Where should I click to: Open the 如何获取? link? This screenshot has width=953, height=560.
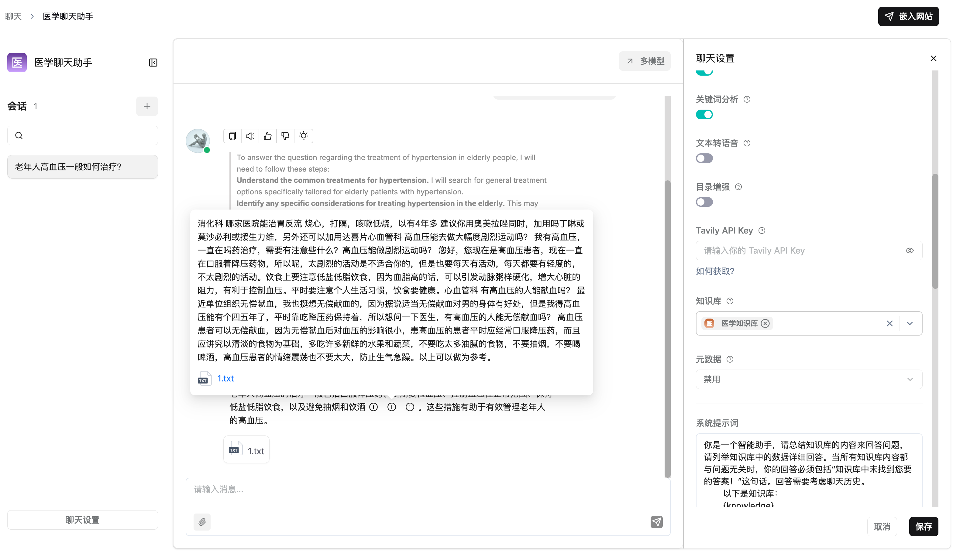[x=715, y=271]
